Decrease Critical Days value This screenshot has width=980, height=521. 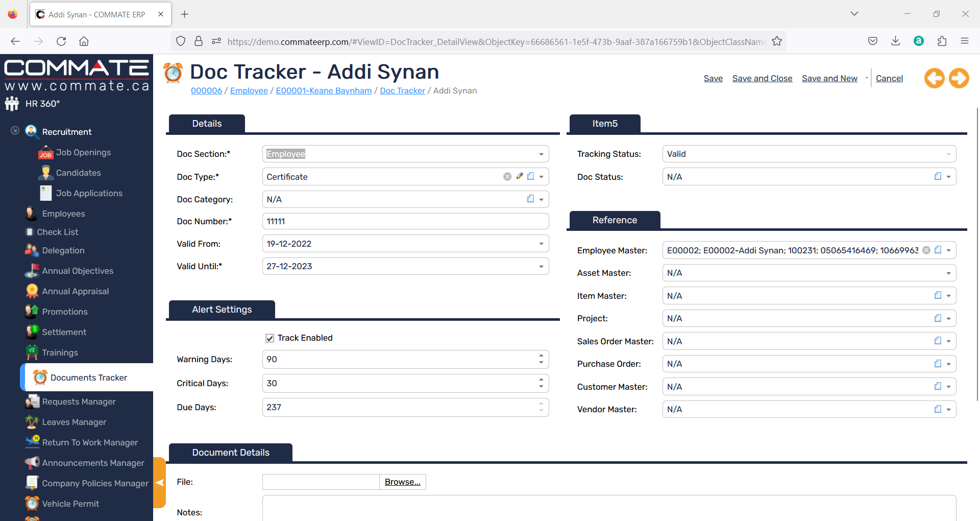tap(541, 387)
